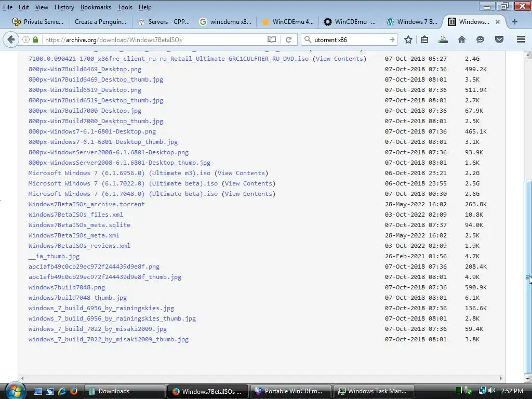Launch Firefox from quick launch
The image size is (532, 399).
coord(74,391)
